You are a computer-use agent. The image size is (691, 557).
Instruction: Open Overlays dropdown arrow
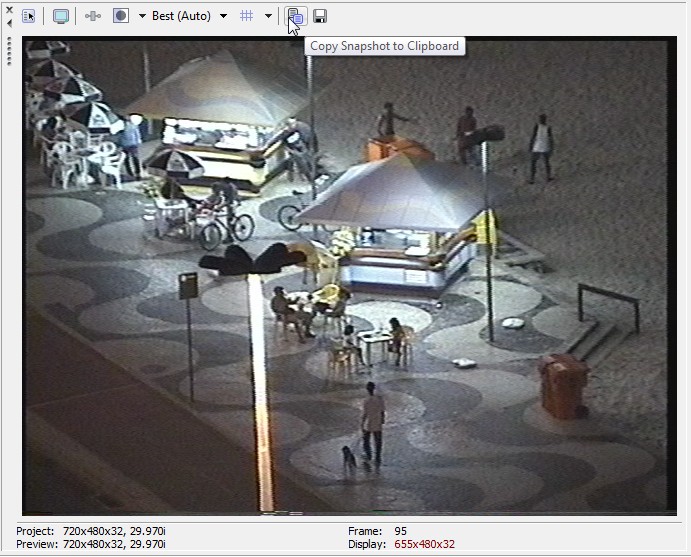(268, 16)
